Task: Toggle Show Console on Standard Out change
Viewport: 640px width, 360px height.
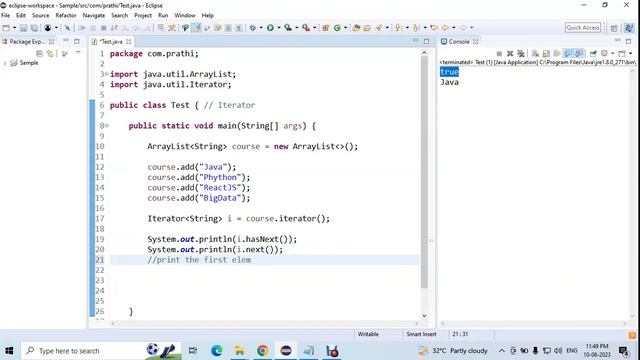Action: click(x=568, y=53)
